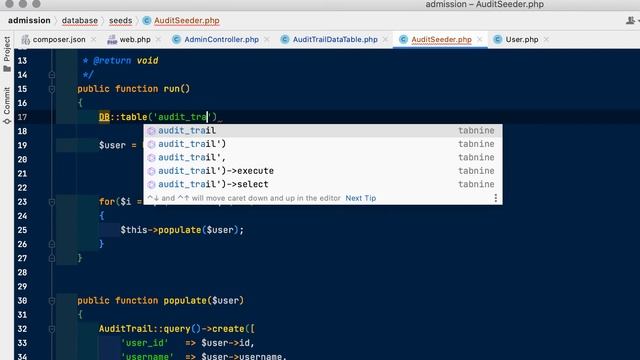Click the Next Tip link

pos(360,198)
